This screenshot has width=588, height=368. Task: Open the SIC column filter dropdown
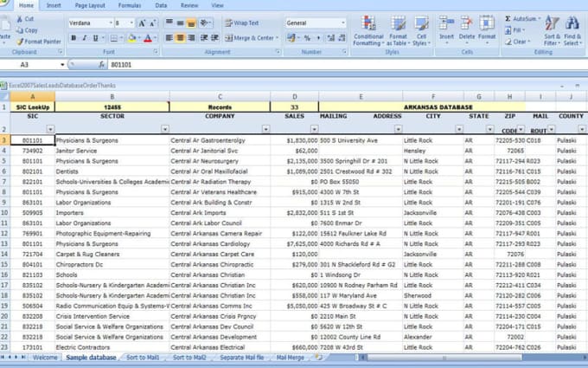[50, 129]
